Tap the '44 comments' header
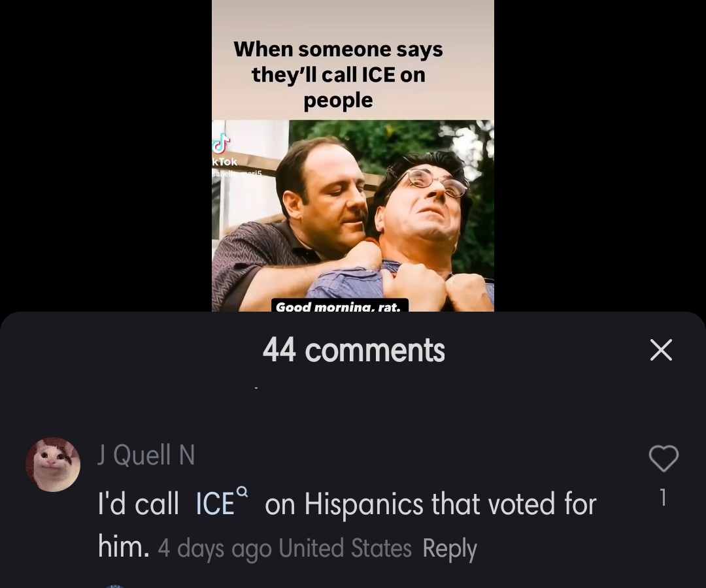706x588 pixels. (x=354, y=350)
